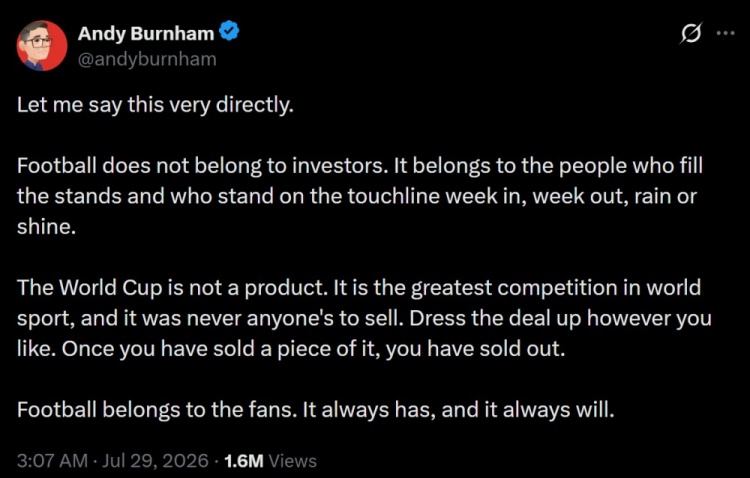
Task: Select the line Let me say this very directly
Action: 155,105
